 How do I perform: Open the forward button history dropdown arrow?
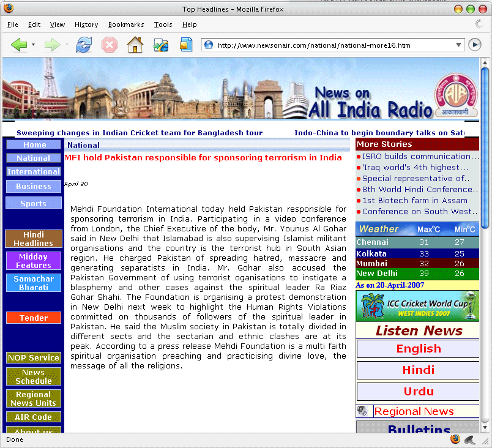click(67, 45)
